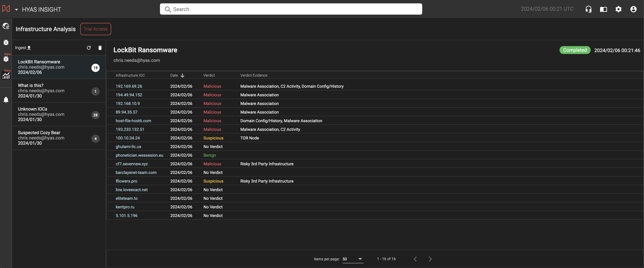
Task: Upload IOCs via the Ingest upload icon
Action: (x=29, y=47)
